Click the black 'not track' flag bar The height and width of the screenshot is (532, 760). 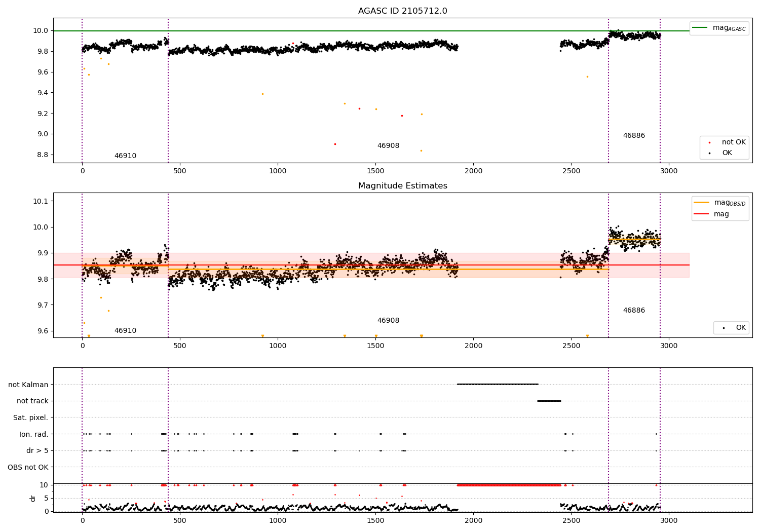pyautogui.click(x=549, y=401)
